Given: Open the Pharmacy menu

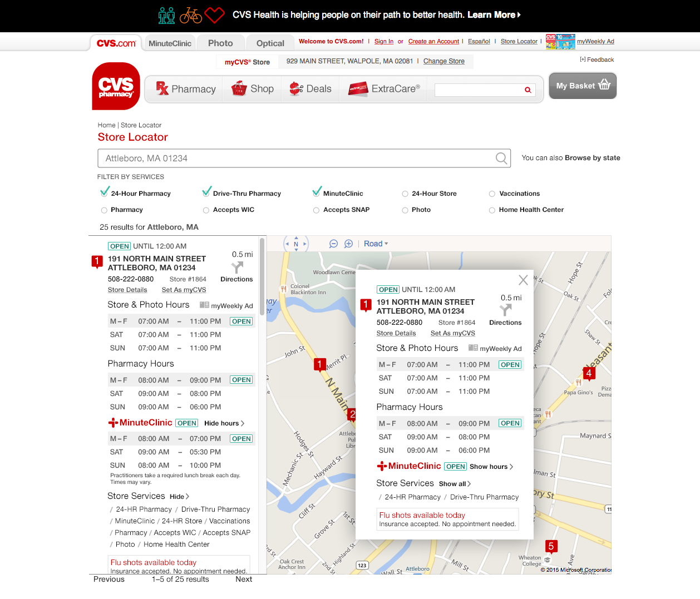Looking at the screenshot, I should [x=186, y=89].
